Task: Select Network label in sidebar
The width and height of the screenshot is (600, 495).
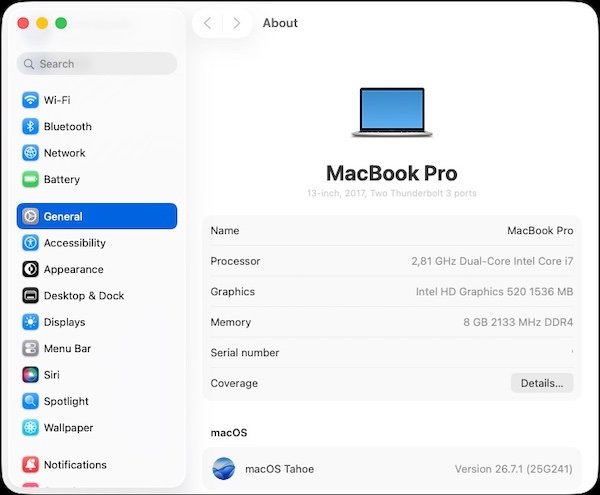Action: [x=65, y=153]
